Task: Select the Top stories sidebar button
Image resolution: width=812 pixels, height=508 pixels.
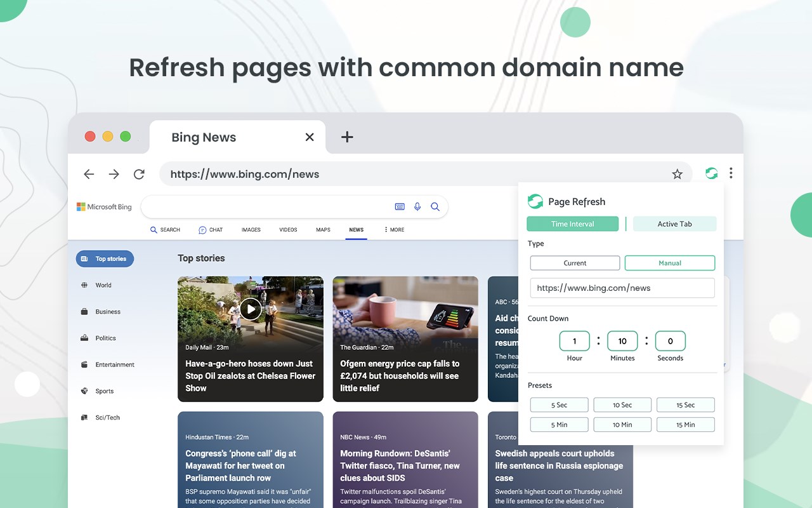Action: click(x=105, y=258)
